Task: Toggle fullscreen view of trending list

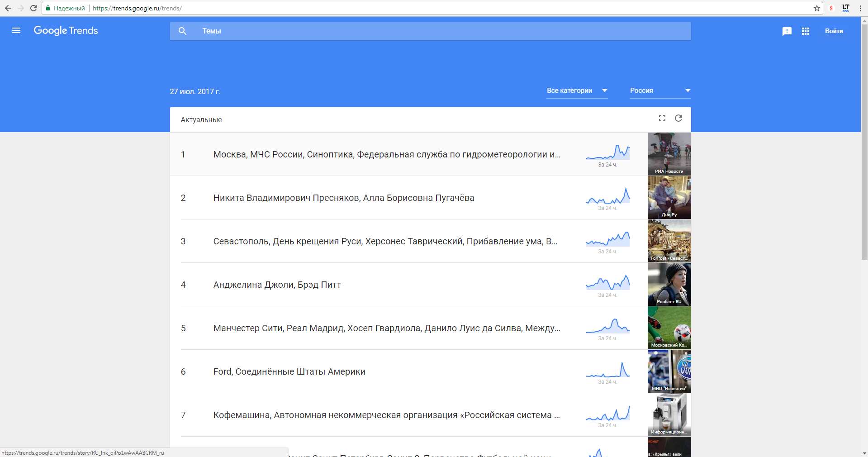Action: point(662,118)
